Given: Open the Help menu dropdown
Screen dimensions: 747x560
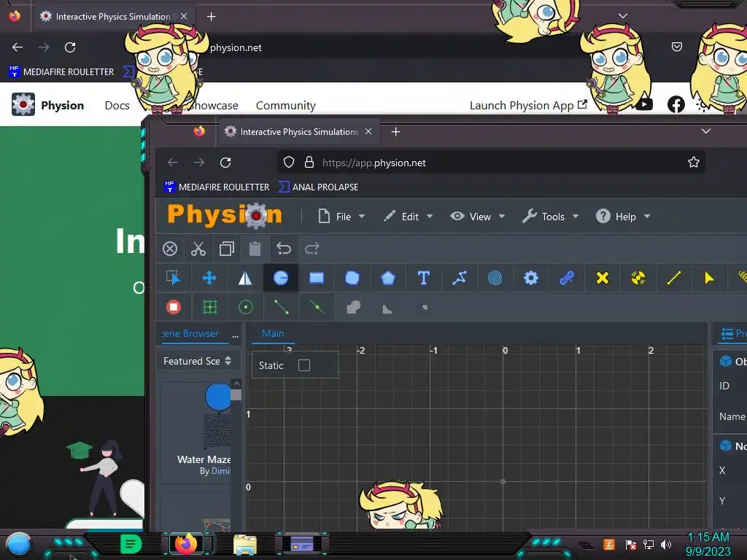Looking at the screenshot, I should [623, 217].
